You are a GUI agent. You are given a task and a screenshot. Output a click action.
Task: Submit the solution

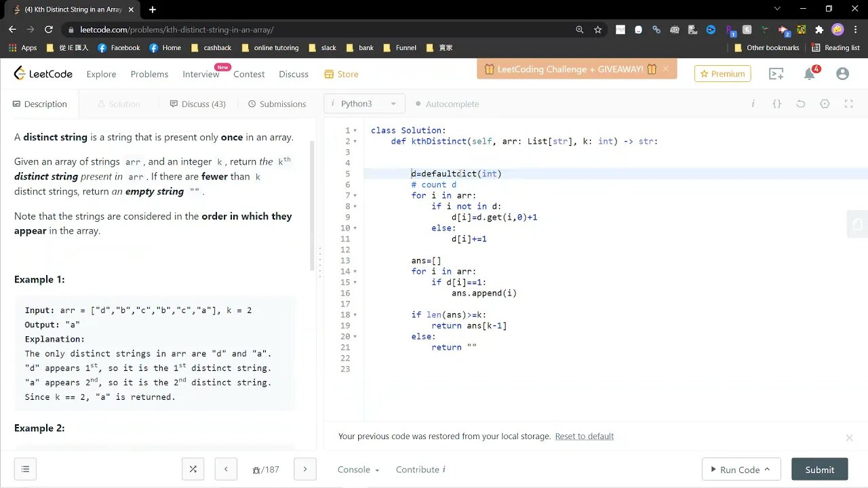click(819, 469)
